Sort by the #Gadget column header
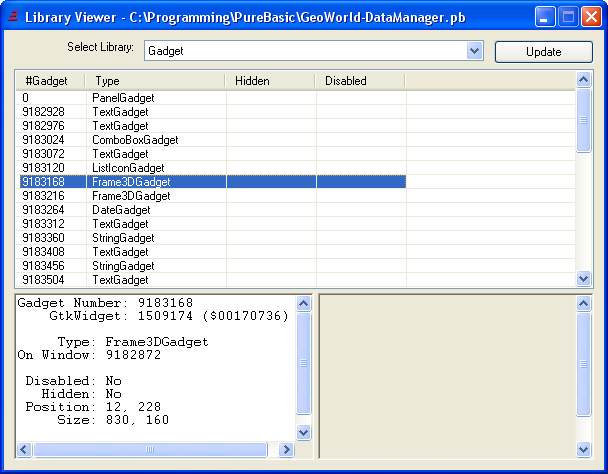The image size is (608, 474). coord(50,81)
